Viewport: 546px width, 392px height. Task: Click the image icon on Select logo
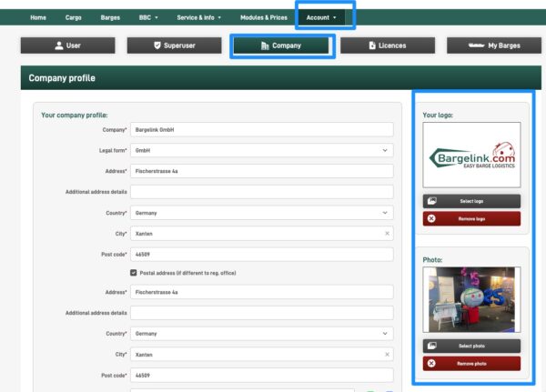pos(431,201)
